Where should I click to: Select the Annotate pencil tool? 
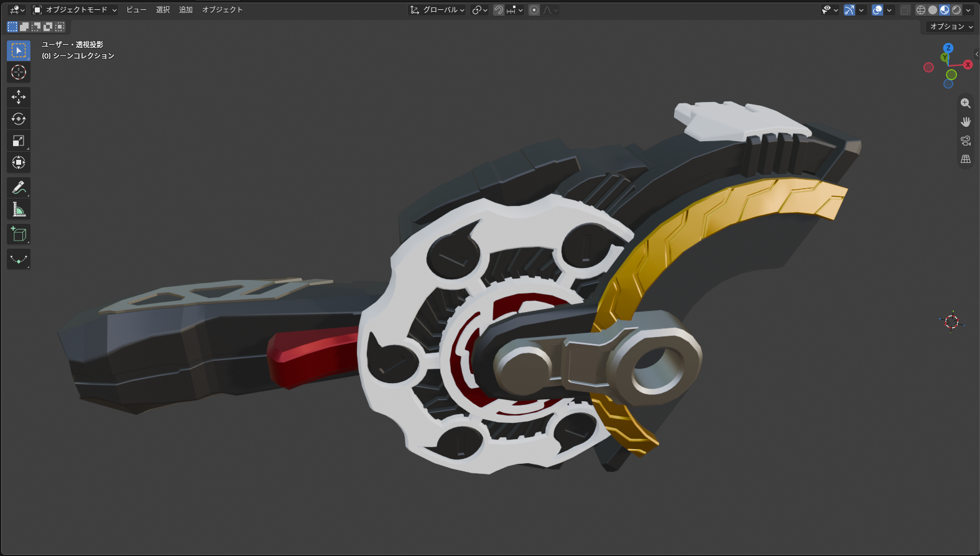tap(19, 187)
